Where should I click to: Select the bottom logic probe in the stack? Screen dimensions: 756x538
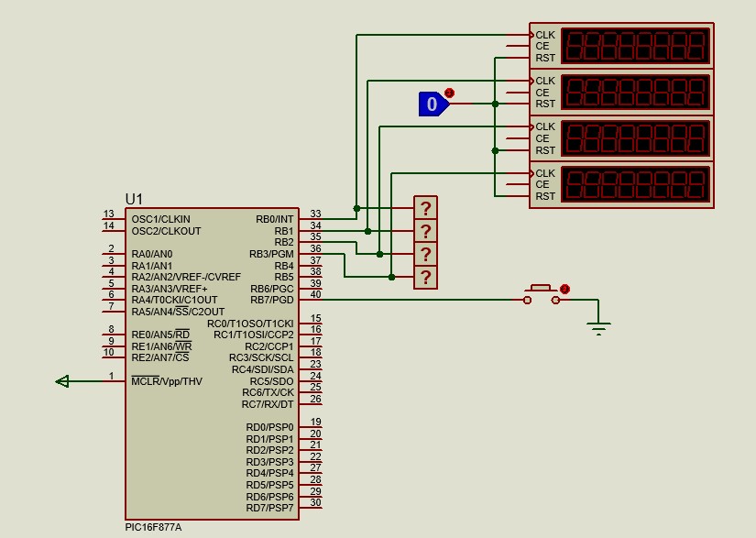pyautogui.click(x=426, y=277)
